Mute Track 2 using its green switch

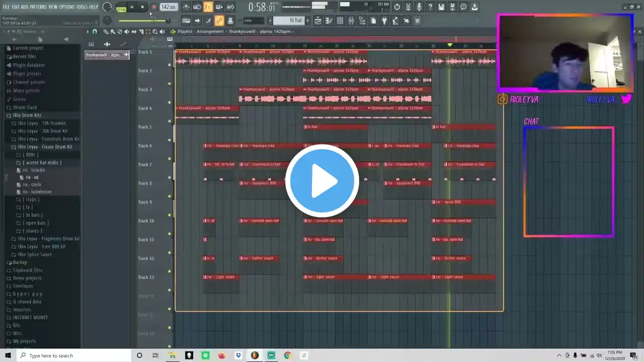[170, 83]
